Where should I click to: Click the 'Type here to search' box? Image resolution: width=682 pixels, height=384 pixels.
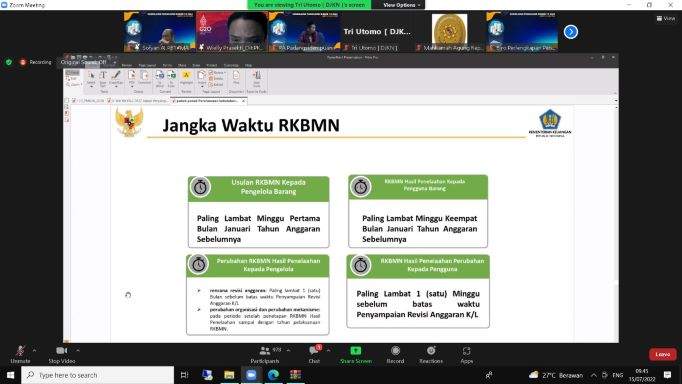98,375
